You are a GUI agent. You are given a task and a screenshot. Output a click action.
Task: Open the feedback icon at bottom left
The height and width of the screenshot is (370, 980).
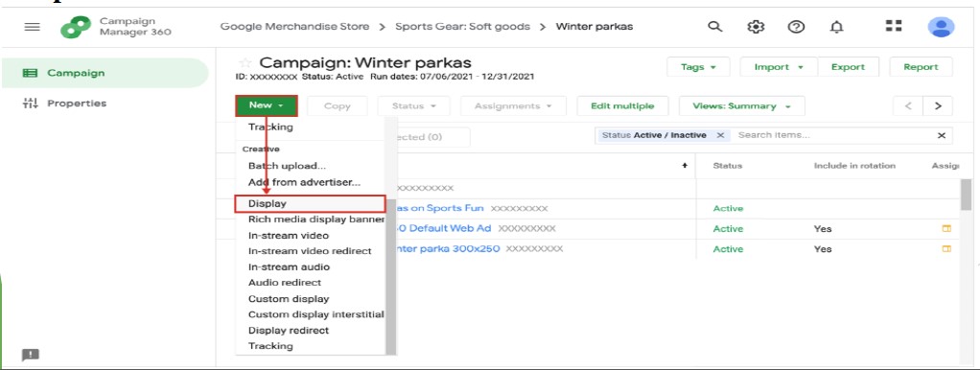click(31, 355)
